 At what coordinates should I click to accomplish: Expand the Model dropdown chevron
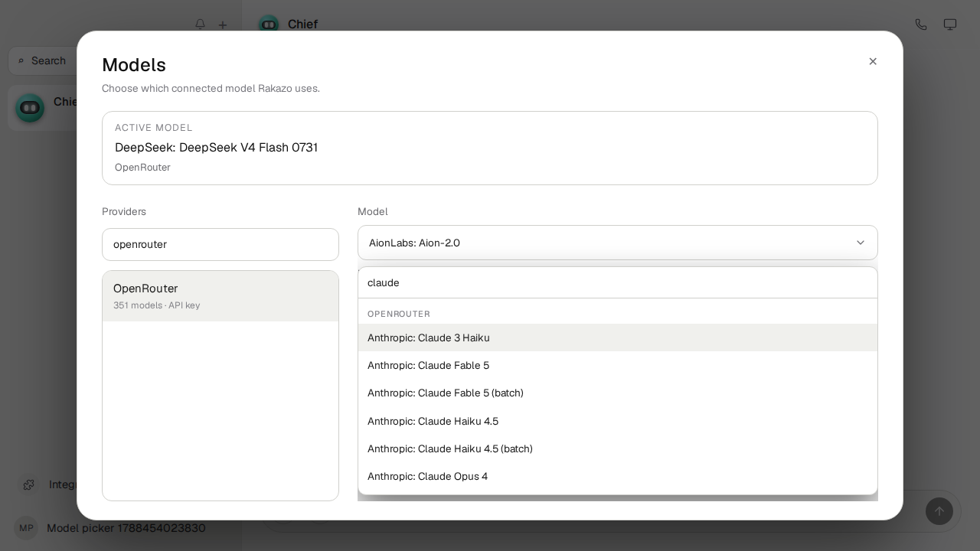(x=861, y=243)
